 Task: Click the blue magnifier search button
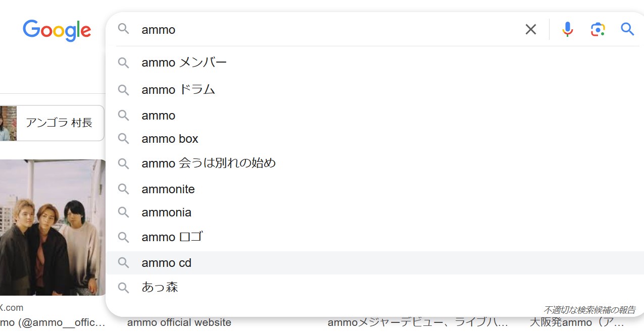click(627, 29)
